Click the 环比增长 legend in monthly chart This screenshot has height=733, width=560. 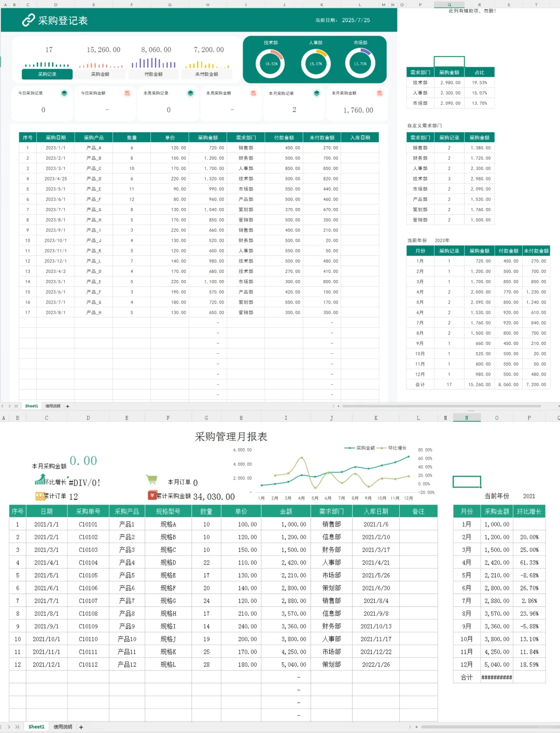(x=399, y=448)
